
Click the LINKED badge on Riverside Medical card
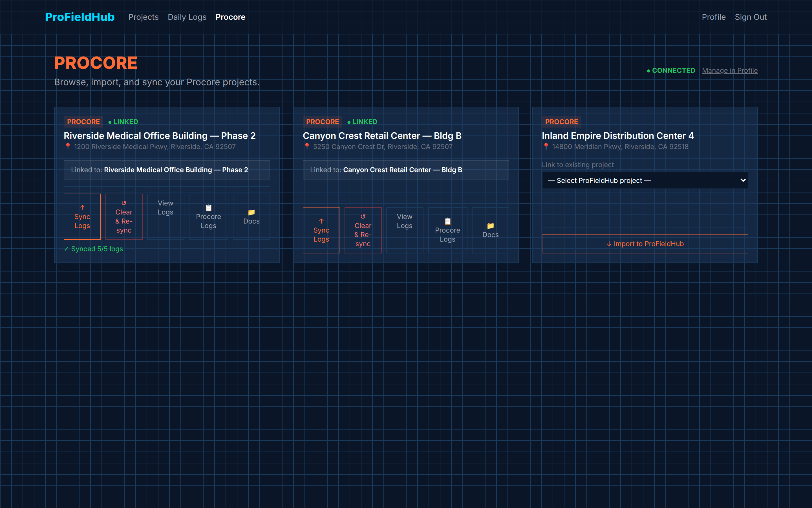123,122
